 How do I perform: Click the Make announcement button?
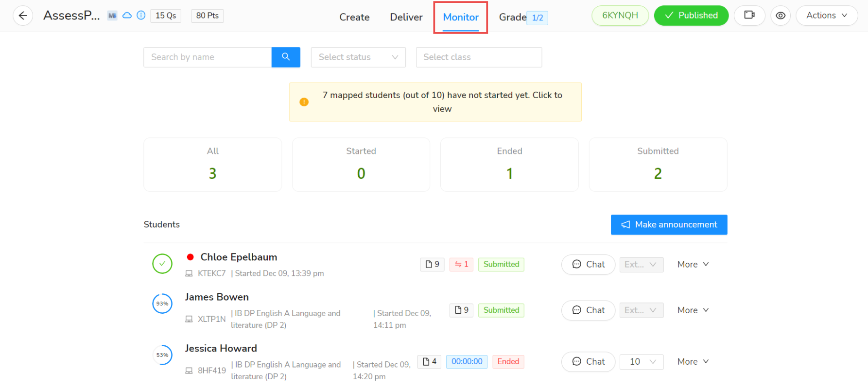coord(669,224)
